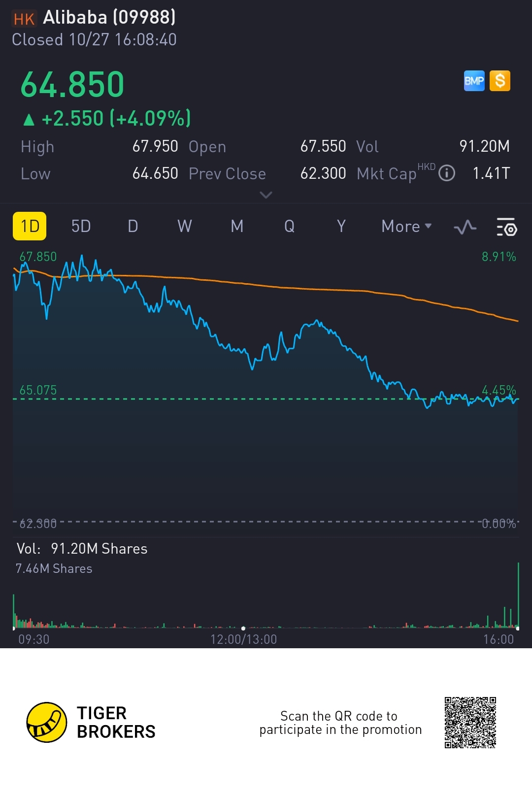This screenshot has height=797, width=532.
Task: Tap the HK market badge
Action: pyautogui.click(x=24, y=19)
